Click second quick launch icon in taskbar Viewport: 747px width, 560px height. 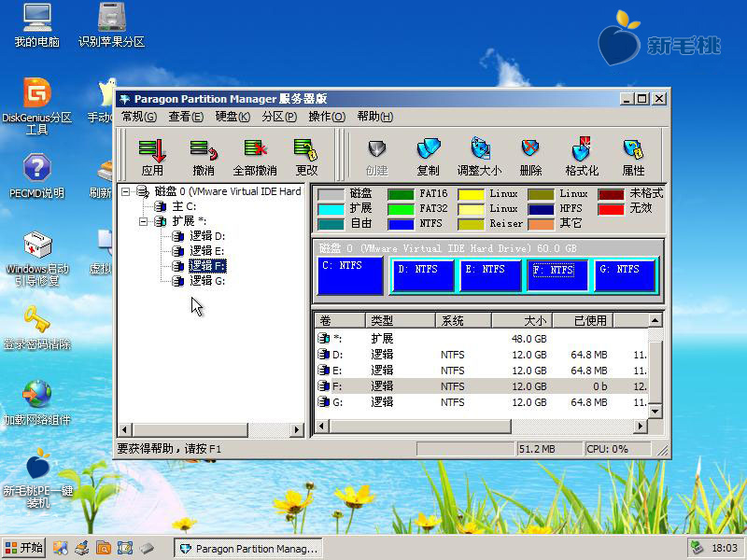pos(82,548)
